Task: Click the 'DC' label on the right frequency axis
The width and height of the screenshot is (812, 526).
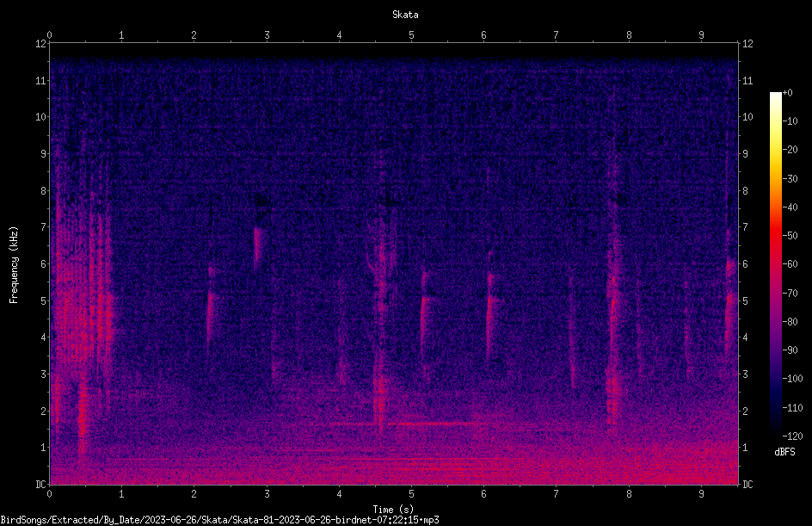Action: pyautogui.click(x=747, y=484)
